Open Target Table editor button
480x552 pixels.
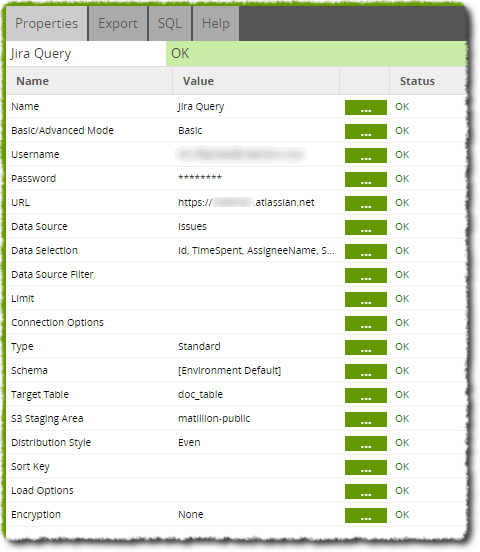point(366,395)
